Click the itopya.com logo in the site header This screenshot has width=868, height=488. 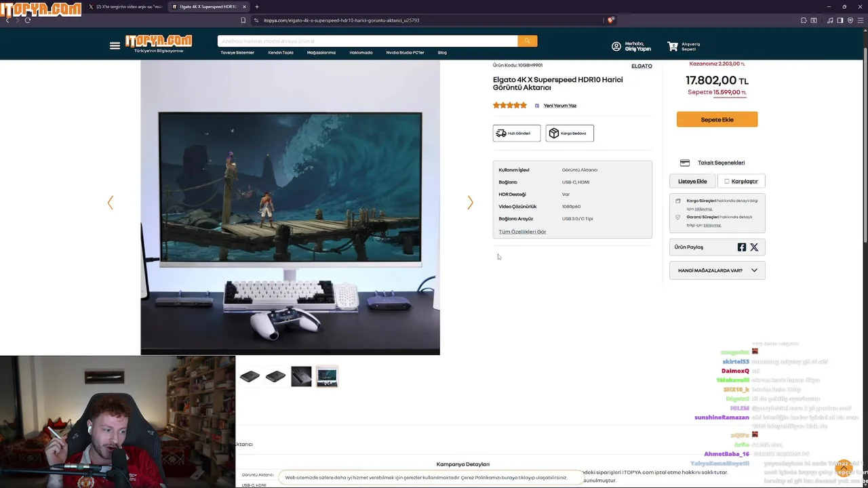tap(158, 41)
